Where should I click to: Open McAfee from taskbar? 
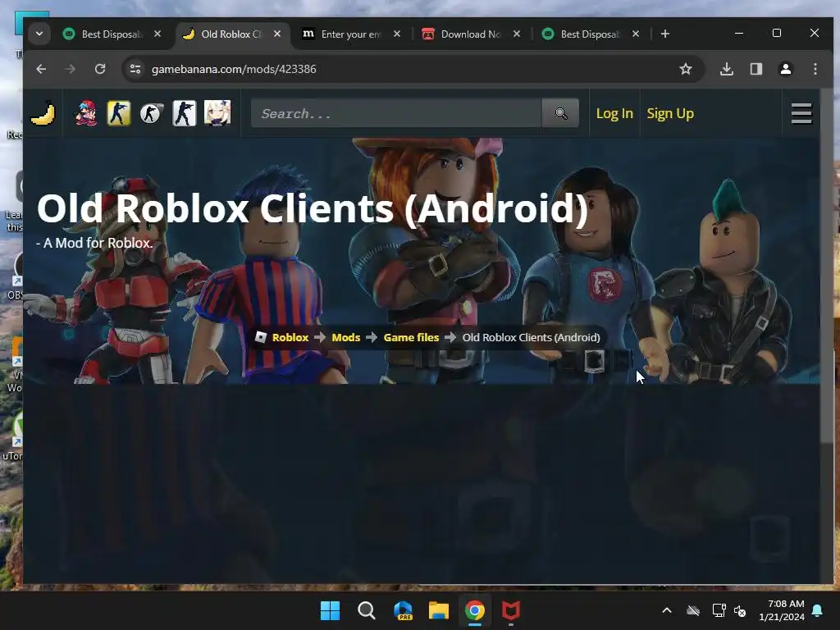coord(510,610)
